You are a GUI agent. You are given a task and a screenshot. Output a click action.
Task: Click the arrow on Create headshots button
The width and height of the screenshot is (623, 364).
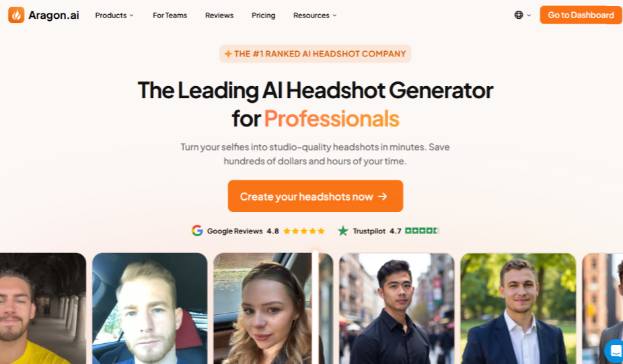[382, 196]
